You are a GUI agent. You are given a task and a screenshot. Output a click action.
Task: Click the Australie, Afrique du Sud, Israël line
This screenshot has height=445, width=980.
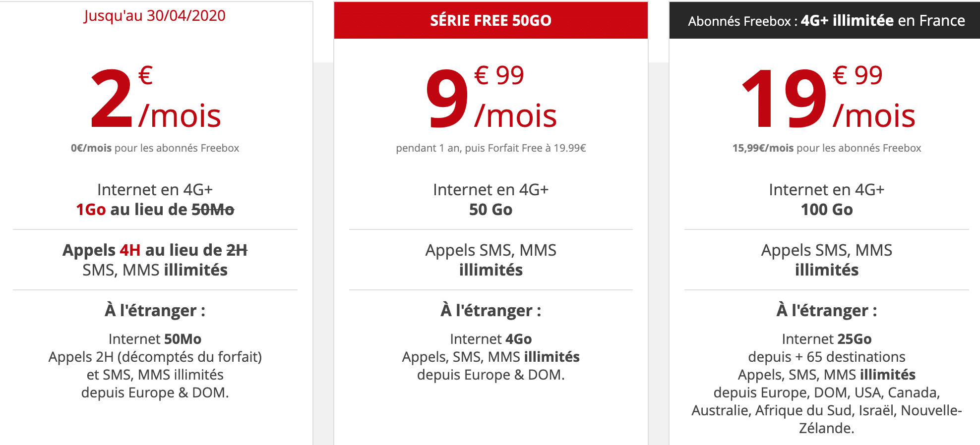pos(827,410)
